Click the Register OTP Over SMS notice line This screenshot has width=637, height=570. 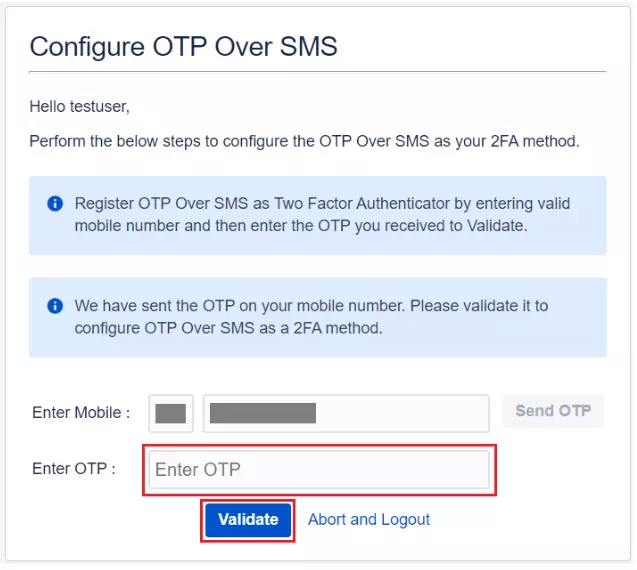click(322, 204)
